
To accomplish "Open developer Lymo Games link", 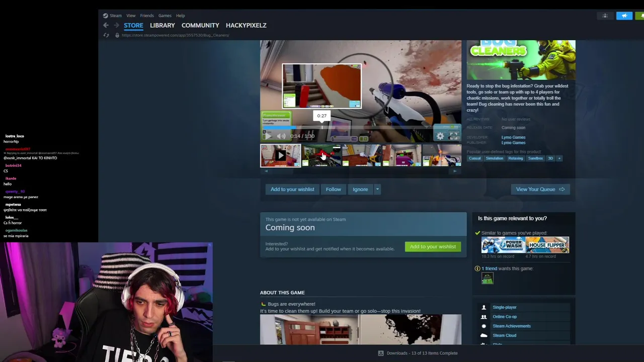I will click(x=513, y=137).
